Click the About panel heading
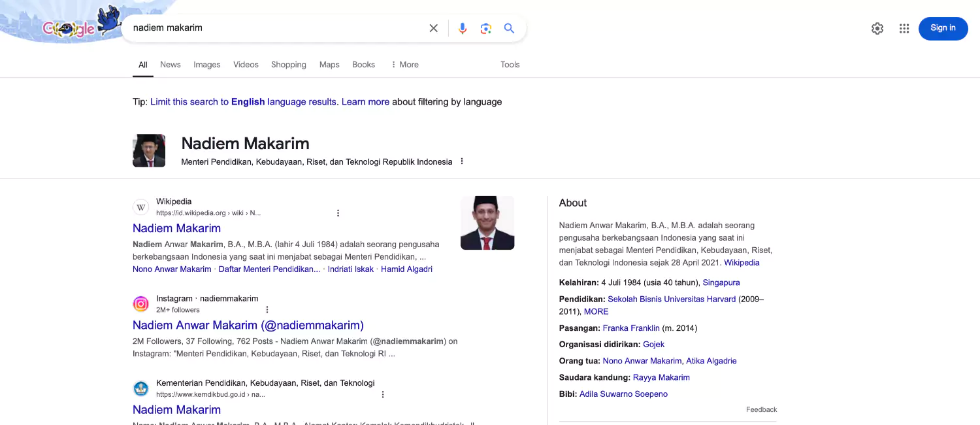 pos(573,203)
